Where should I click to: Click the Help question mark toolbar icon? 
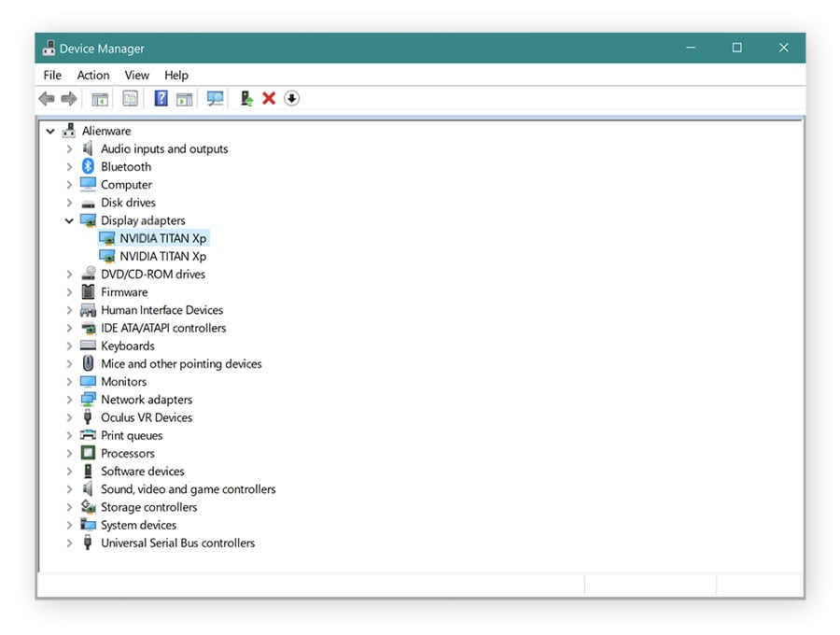[x=161, y=99]
